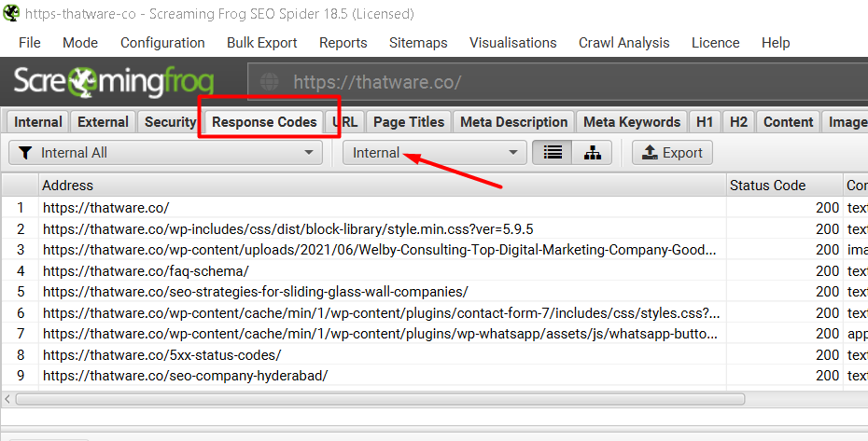The image size is (868, 441).
Task: Select row https://thatware.co/ homepage address
Action: (x=382, y=208)
